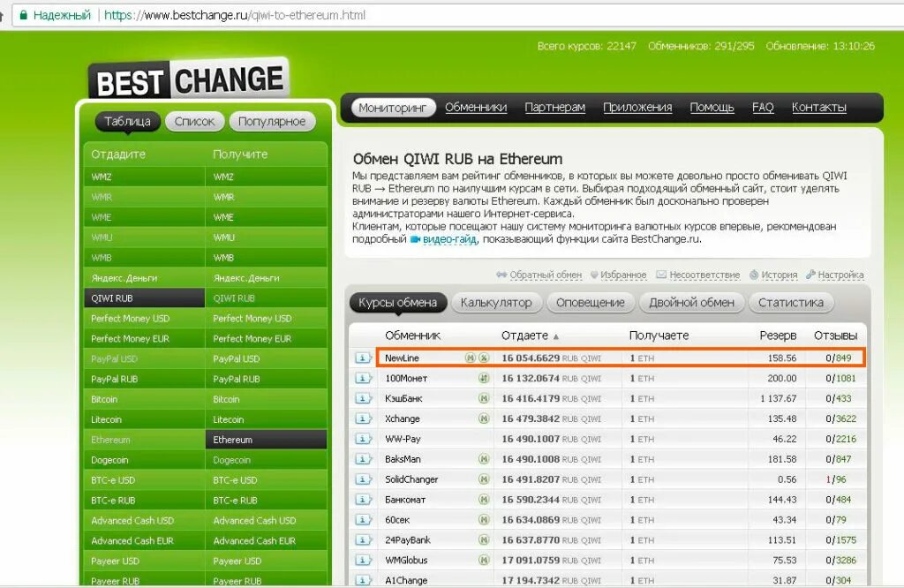Select the Оповещение tab
Image resolution: width=904 pixels, height=588 pixels.
tap(591, 303)
